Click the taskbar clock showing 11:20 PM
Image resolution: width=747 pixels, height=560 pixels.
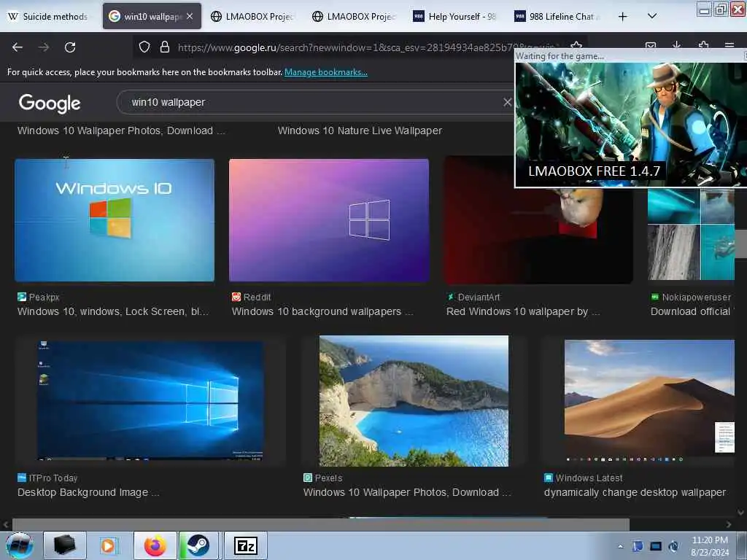tap(709, 545)
